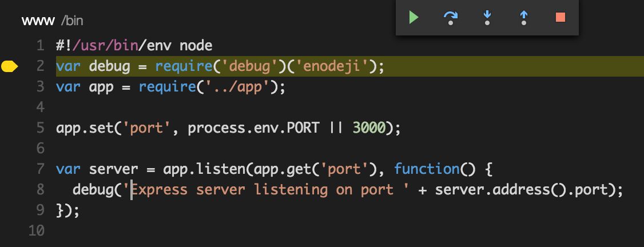
Task: Click the shebang env node text on line 1
Action: tap(176, 46)
